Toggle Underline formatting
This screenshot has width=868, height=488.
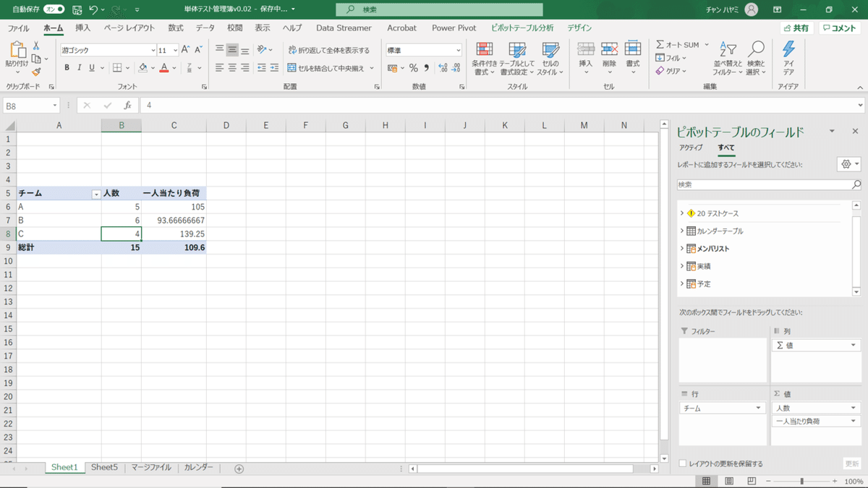click(92, 68)
